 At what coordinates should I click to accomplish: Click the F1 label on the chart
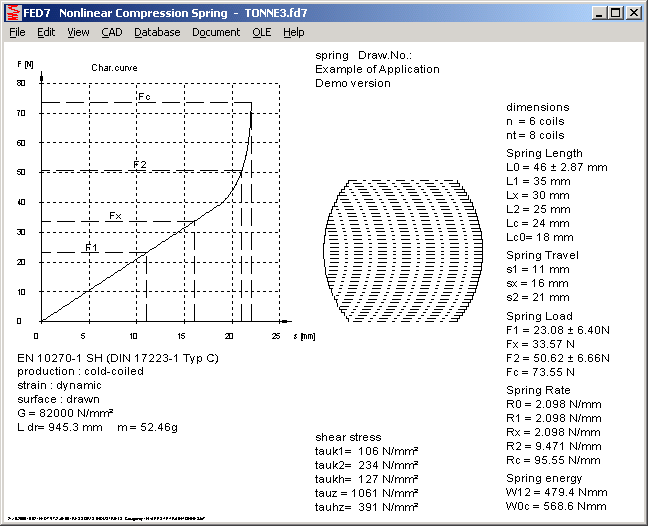pos(91,247)
